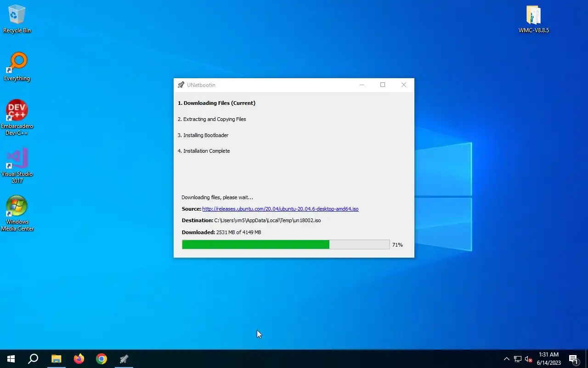Click the '1. Downloading Files (Current)' step
588x368 pixels.
coord(216,103)
